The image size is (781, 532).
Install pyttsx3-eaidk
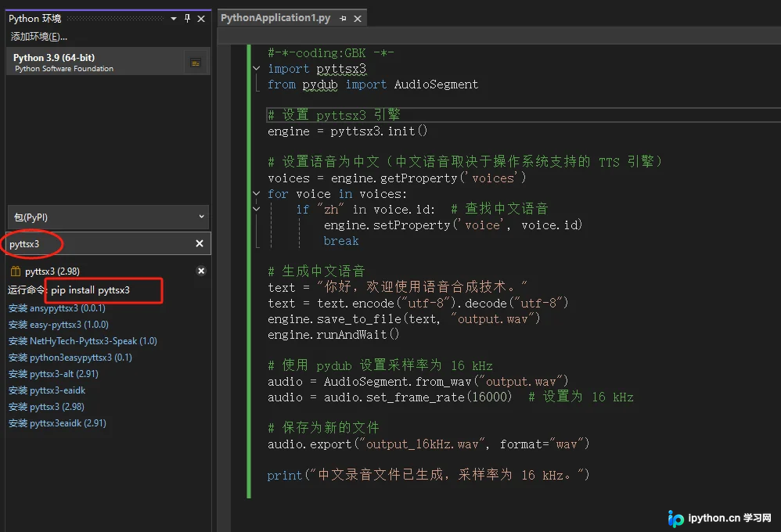pyautogui.click(x=47, y=390)
